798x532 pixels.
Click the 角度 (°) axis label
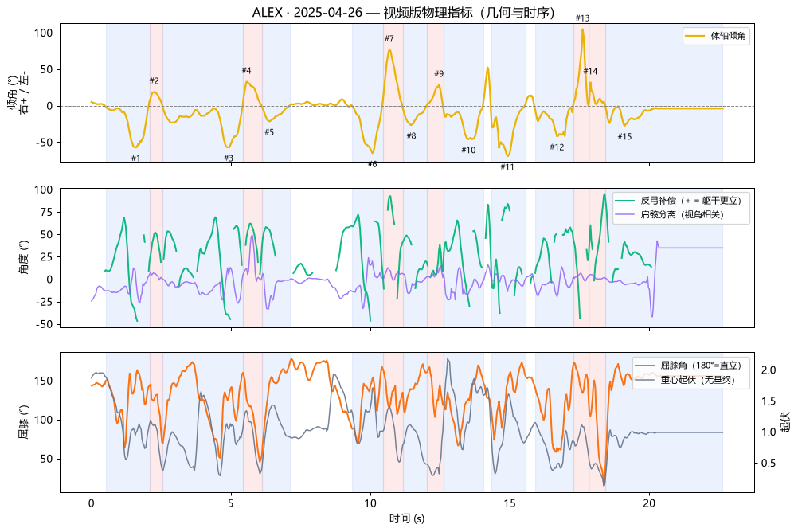(23, 257)
